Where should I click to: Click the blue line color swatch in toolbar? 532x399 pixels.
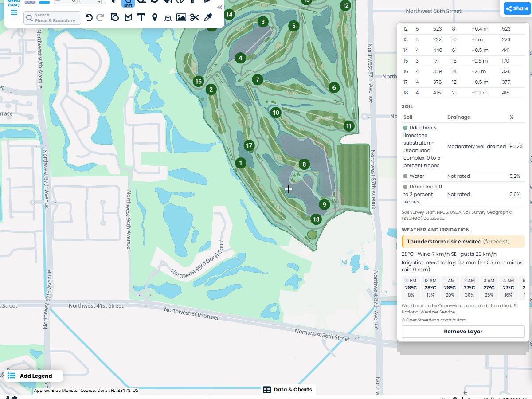pyautogui.click(x=44, y=2)
